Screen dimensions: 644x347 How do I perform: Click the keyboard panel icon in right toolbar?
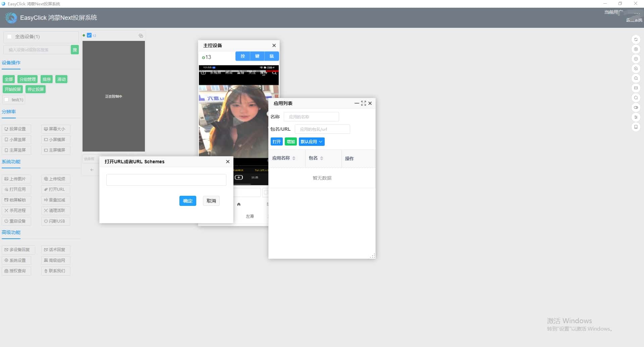(x=636, y=88)
